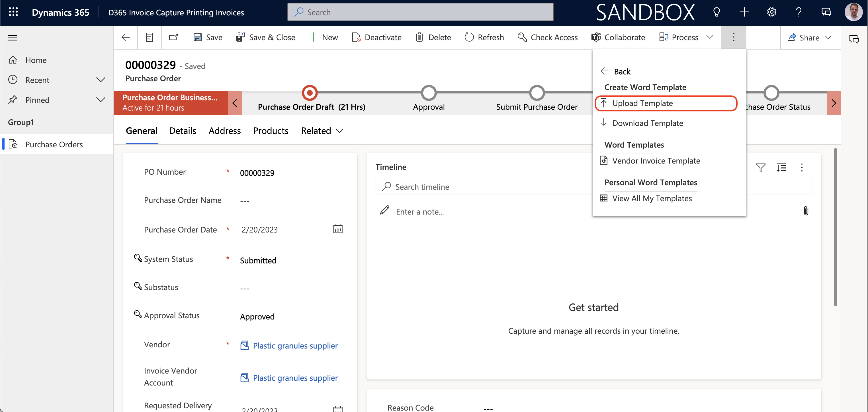Collapse the business process flow chevron
868x412 pixels.
click(235, 103)
